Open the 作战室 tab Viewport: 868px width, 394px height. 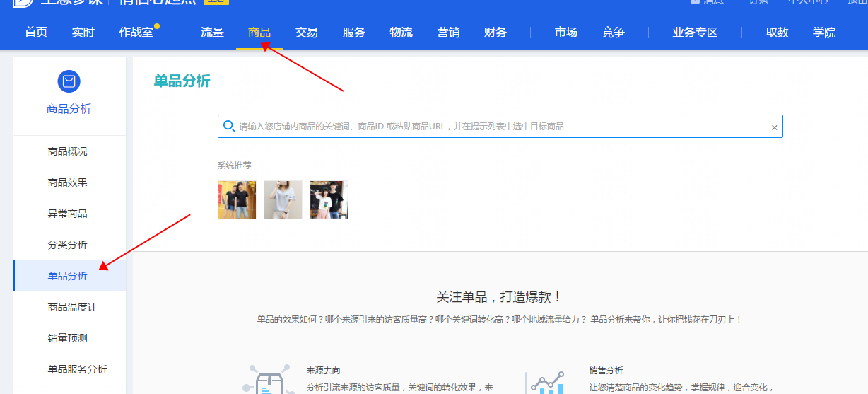[136, 33]
